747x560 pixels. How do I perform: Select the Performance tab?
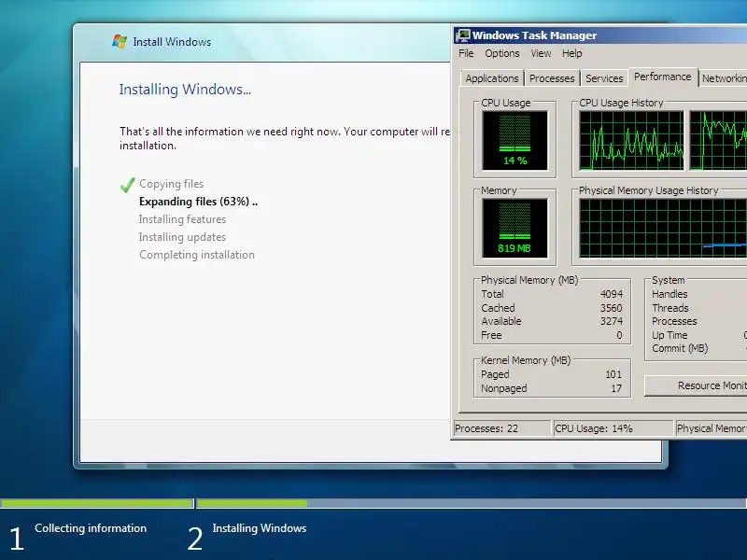point(663,77)
